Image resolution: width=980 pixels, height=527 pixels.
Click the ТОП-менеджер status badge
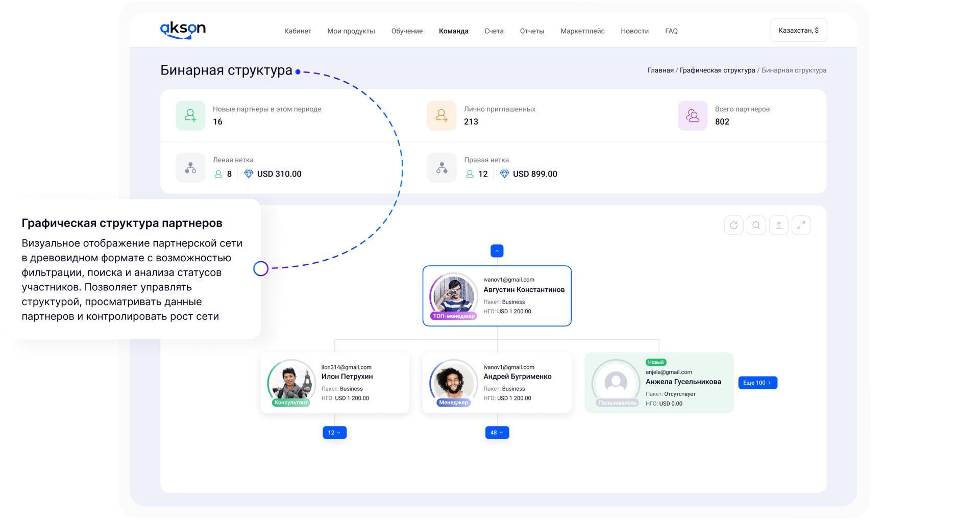point(453,316)
